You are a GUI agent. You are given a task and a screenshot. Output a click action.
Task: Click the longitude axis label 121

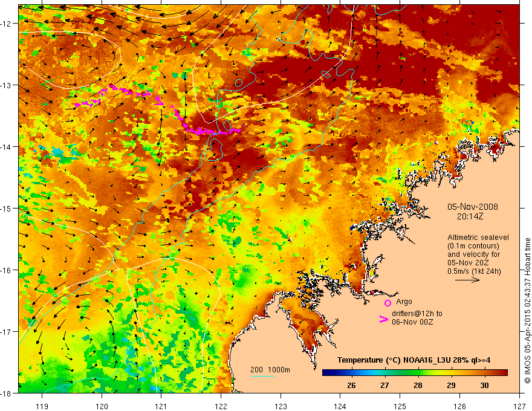tap(161, 406)
